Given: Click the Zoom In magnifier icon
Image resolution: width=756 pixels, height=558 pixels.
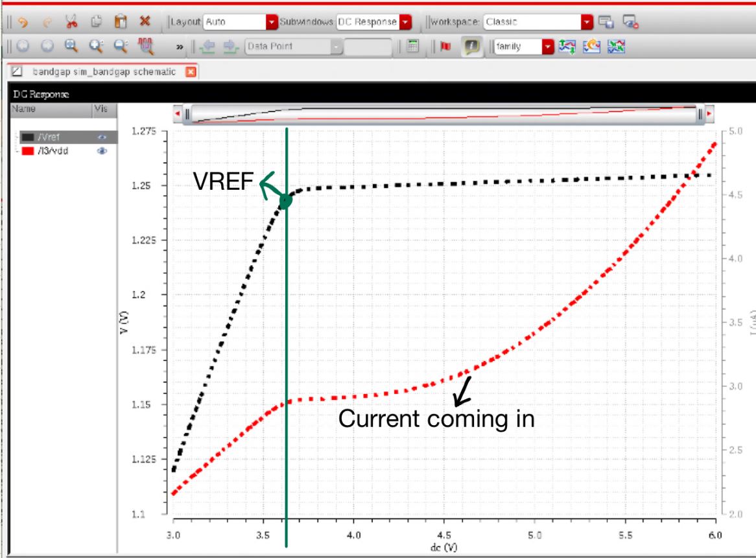Looking at the screenshot, I should (96, 46).
